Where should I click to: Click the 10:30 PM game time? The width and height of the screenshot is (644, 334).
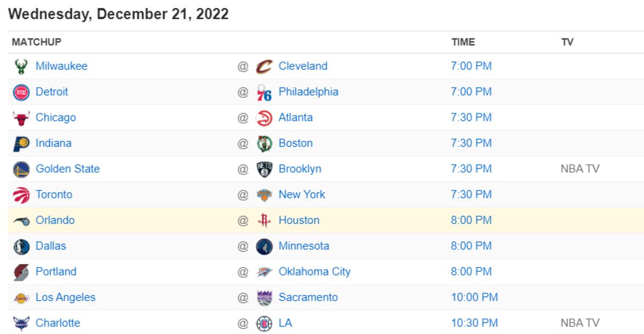474,323
